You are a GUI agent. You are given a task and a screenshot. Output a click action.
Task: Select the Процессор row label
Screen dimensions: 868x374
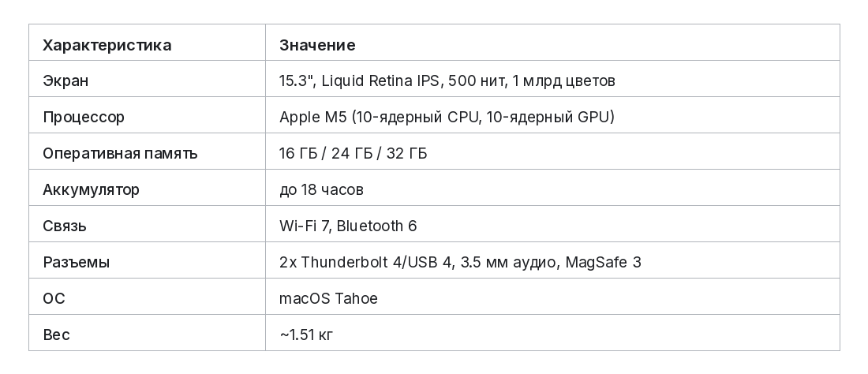(84, 118)
